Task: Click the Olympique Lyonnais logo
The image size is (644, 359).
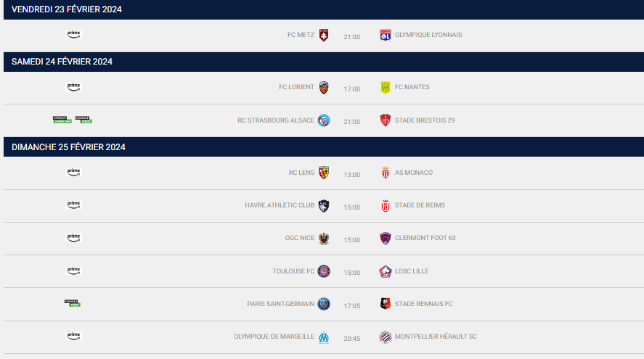Action: pos(386,36)
